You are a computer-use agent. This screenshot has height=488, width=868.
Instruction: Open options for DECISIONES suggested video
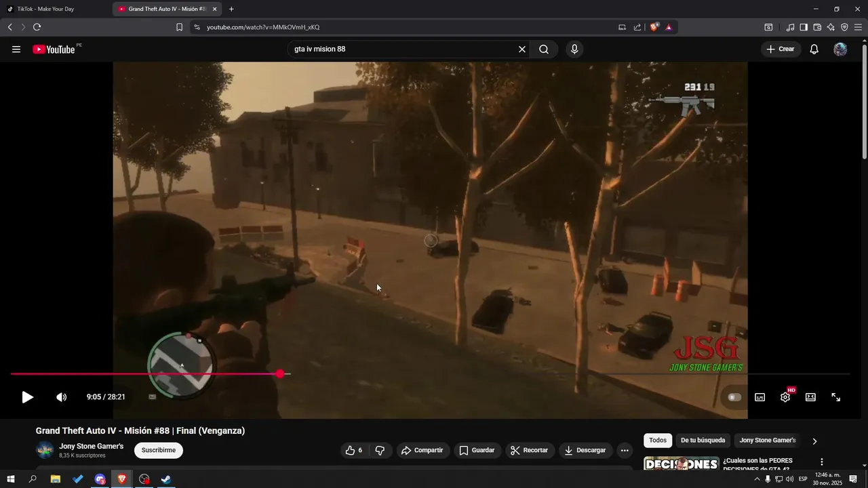(x=822, y=462)
